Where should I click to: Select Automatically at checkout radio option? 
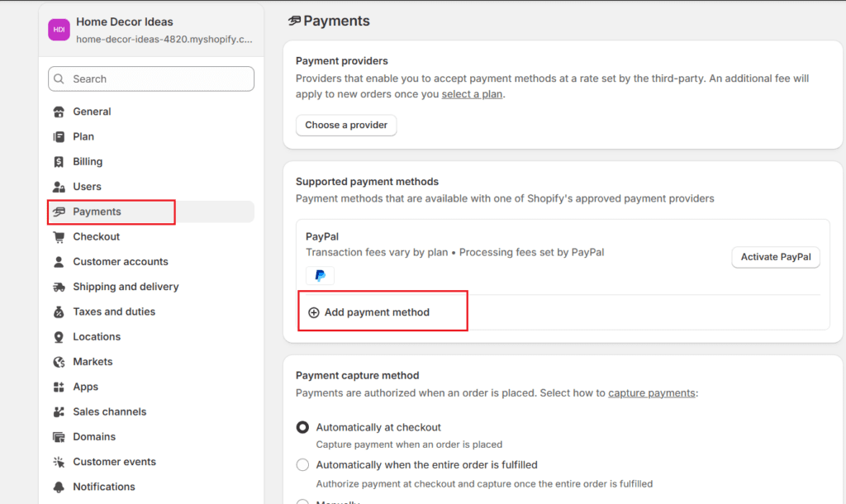click(302, 427)
